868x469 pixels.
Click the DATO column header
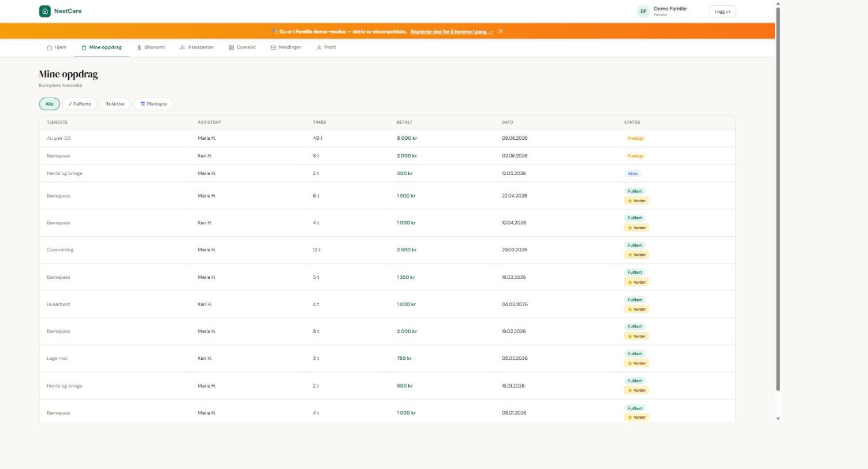tap(508, 122)
